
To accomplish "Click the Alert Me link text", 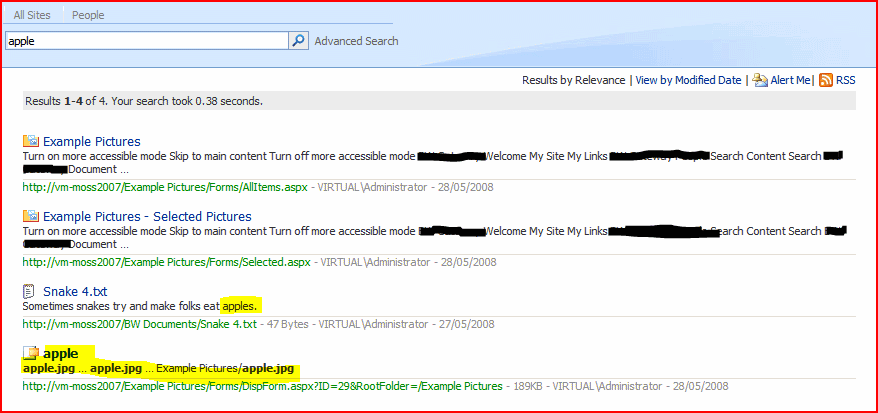I will (790, 80).
